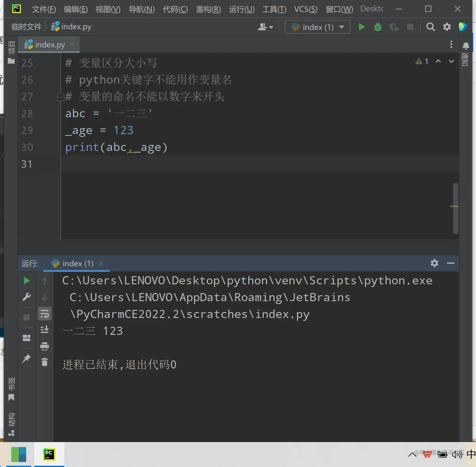Click the up arrow in the Run console toolbar
This screenshot has height=467, width=476.
tap(45, 281)
